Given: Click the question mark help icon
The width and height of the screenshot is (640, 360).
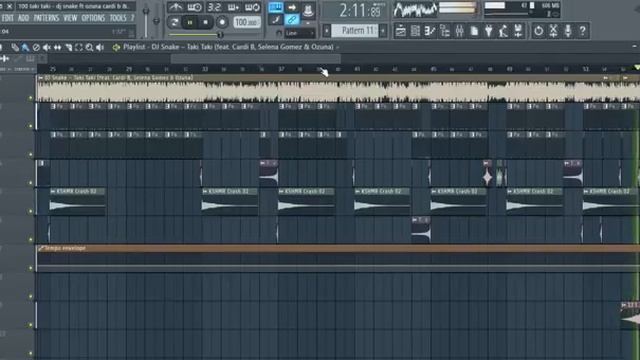Looking at the screenshot, I should [583, 31].
